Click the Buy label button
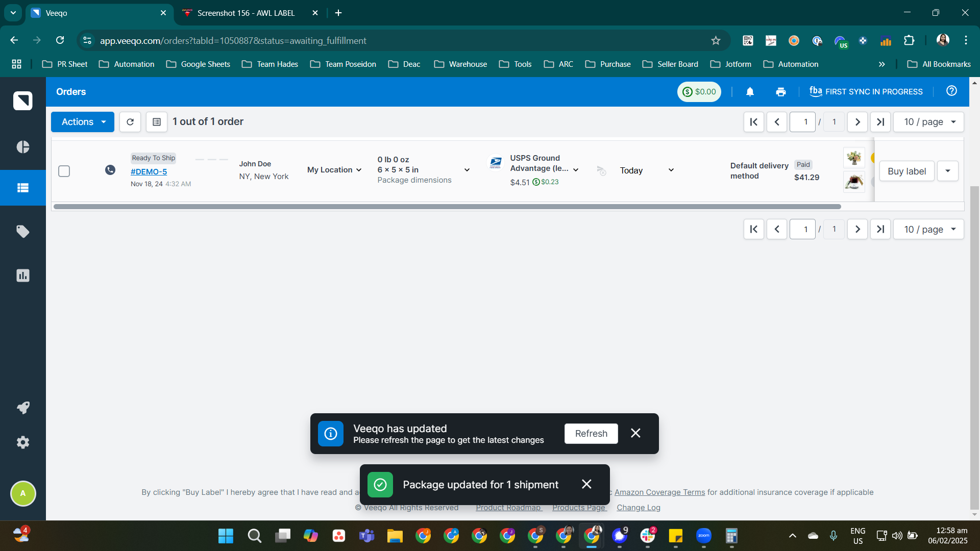The height and width of the screenshot is (551, 980). [x=906, y=171]
